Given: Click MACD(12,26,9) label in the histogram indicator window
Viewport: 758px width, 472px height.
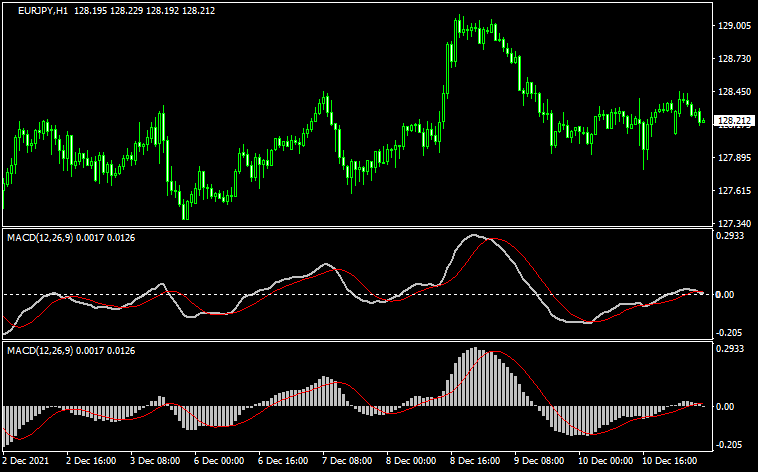Looking at the screenshot, I should click(40, 351).
